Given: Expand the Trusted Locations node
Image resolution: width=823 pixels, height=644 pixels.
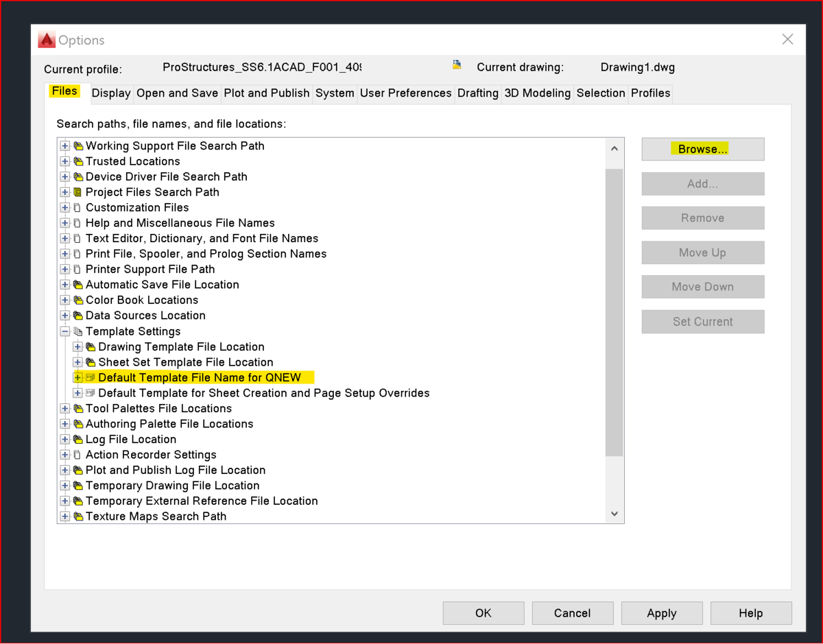Looking at the screenshot, I should click(x=65, y=161).
